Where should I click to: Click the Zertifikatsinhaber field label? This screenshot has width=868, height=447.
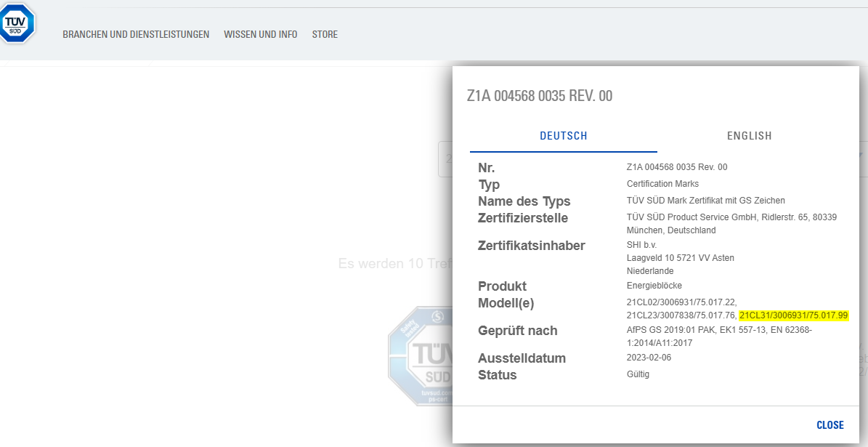click(531, 246)
